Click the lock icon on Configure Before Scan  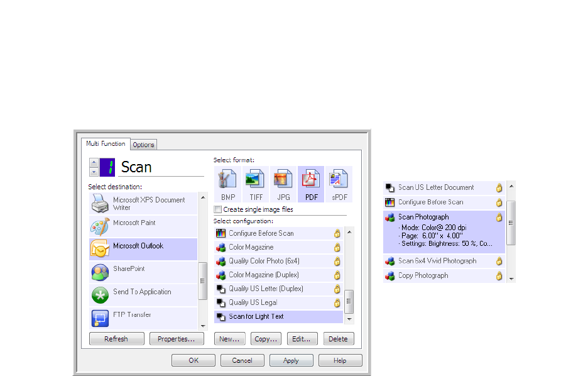click(337, 233)
